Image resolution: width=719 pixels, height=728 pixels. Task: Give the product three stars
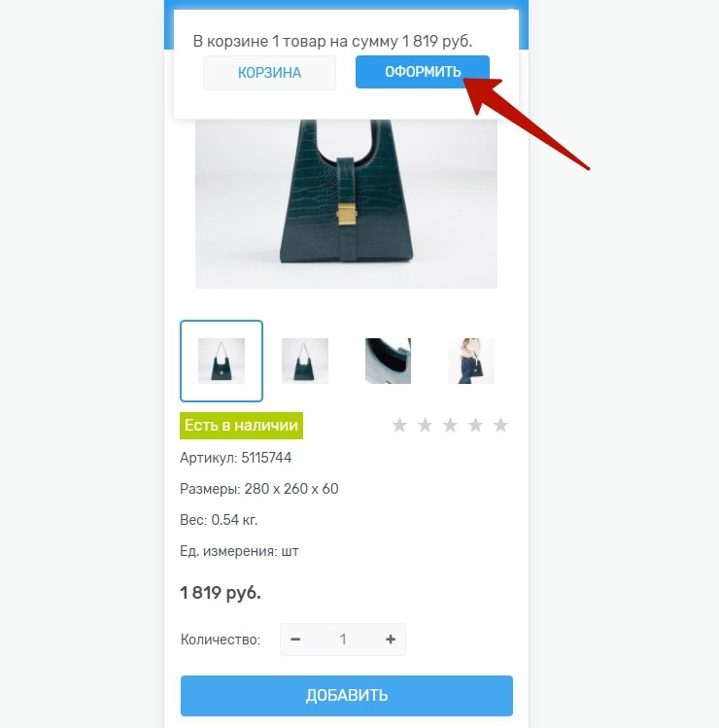pos(450,425)
